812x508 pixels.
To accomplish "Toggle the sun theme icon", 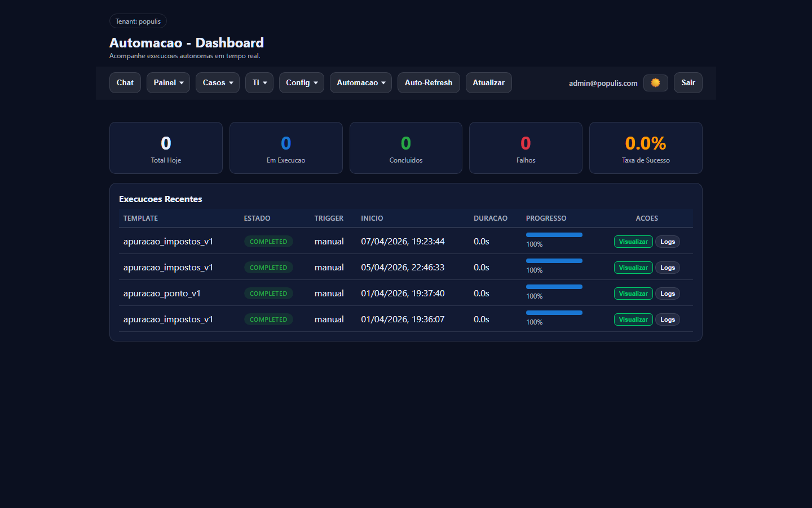I will tap(655, 83).
